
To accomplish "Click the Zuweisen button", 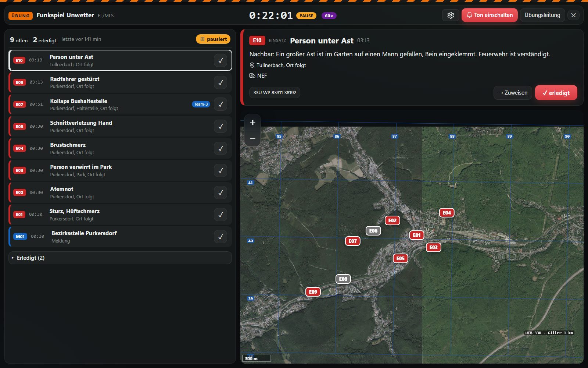I will (x=513, y=93).
